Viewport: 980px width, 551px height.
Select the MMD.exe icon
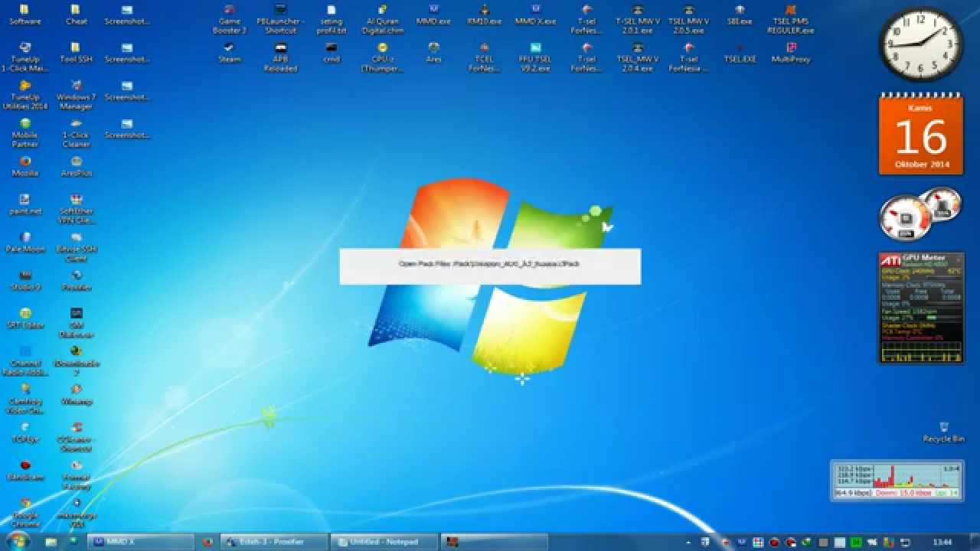coord(433,15)
